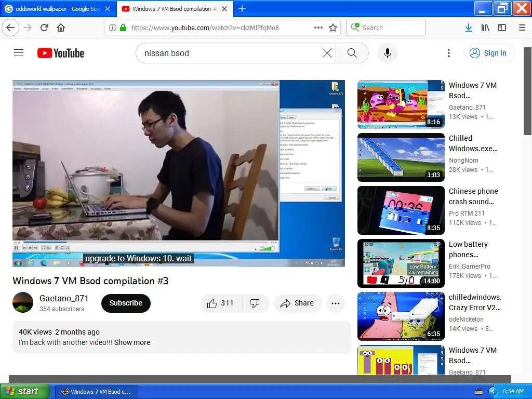This screenshot has height=399, width=532.
Task: Like the video with thumbs up
Action: click(221, 303)
